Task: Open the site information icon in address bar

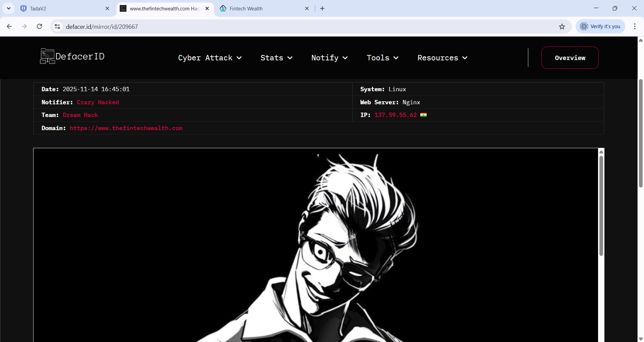Action: (x=57, y=26)
